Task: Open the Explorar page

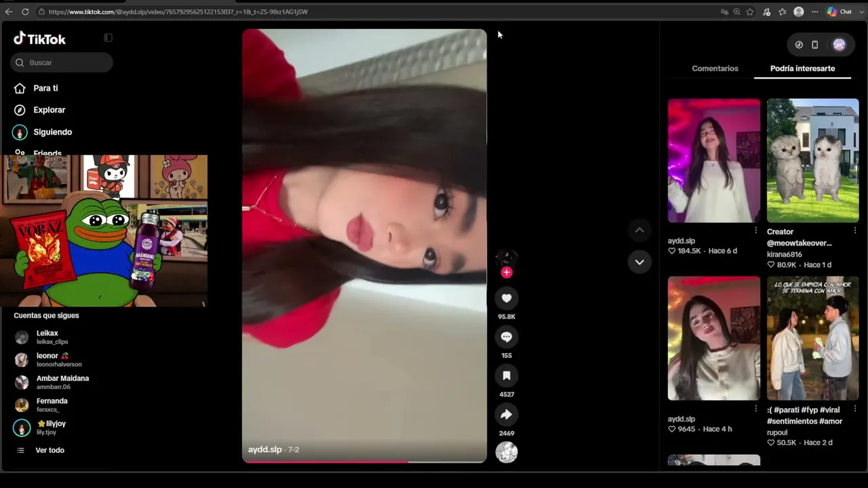Action: coord(49,110)
